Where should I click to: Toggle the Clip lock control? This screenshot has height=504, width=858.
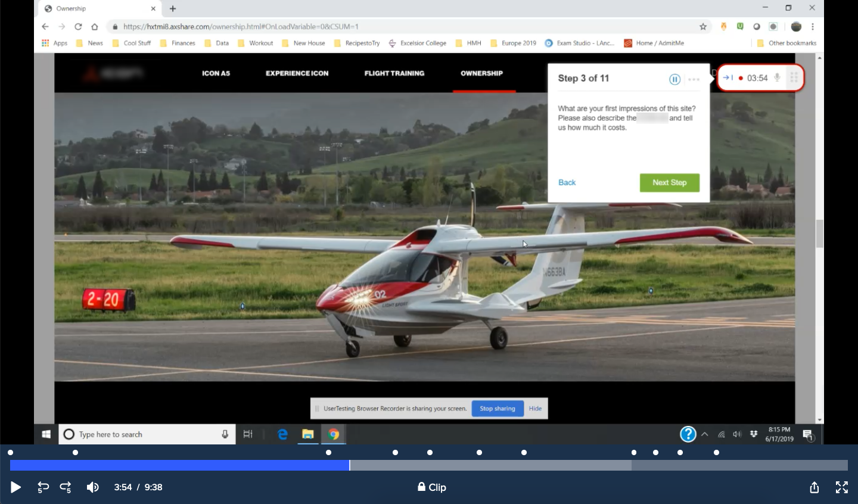[431, 487]
